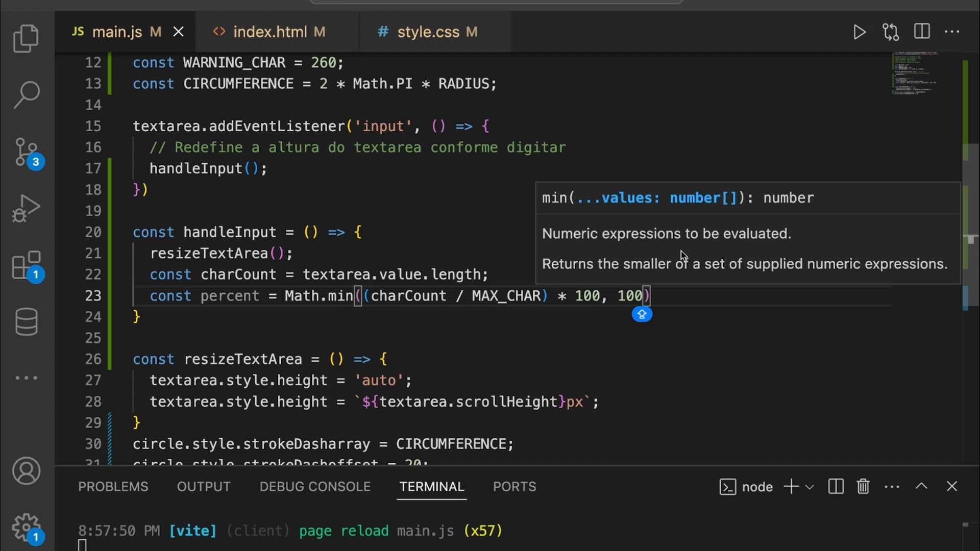
Task: Expand the new terminal launch profile dropdown
Action: (x=810, y=487)
